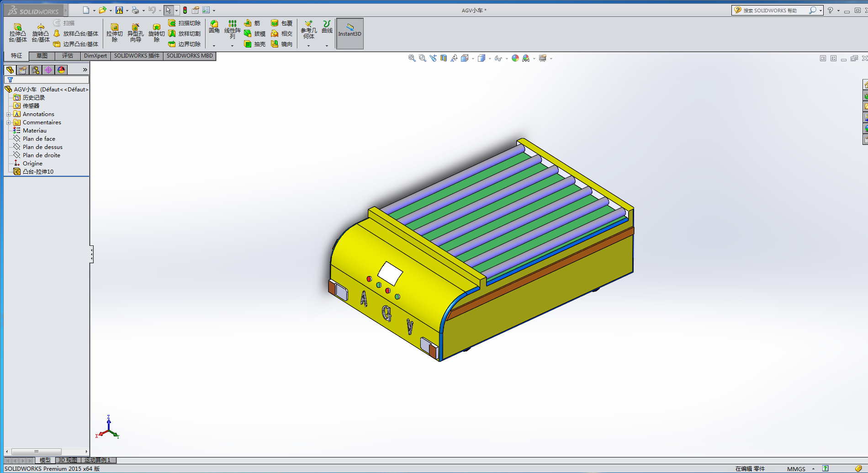Open the SOLIDWORKS MBD tab
This screenshot has width=868, height=473.
190,56
